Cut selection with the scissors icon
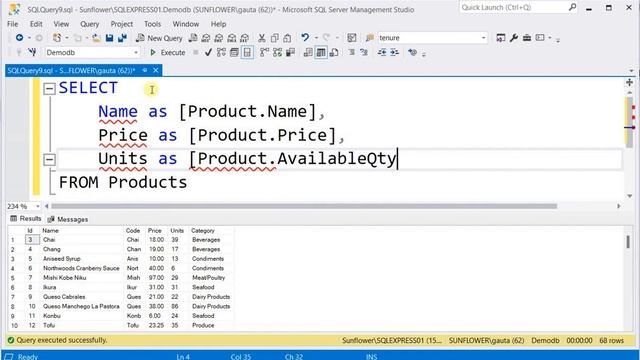Viewport: 640px width, 360px height. pyautogui.click(x=262, y=38)
